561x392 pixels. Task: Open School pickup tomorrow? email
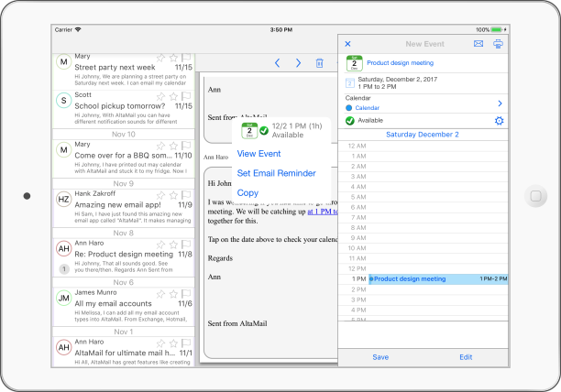tap(124, 109)
